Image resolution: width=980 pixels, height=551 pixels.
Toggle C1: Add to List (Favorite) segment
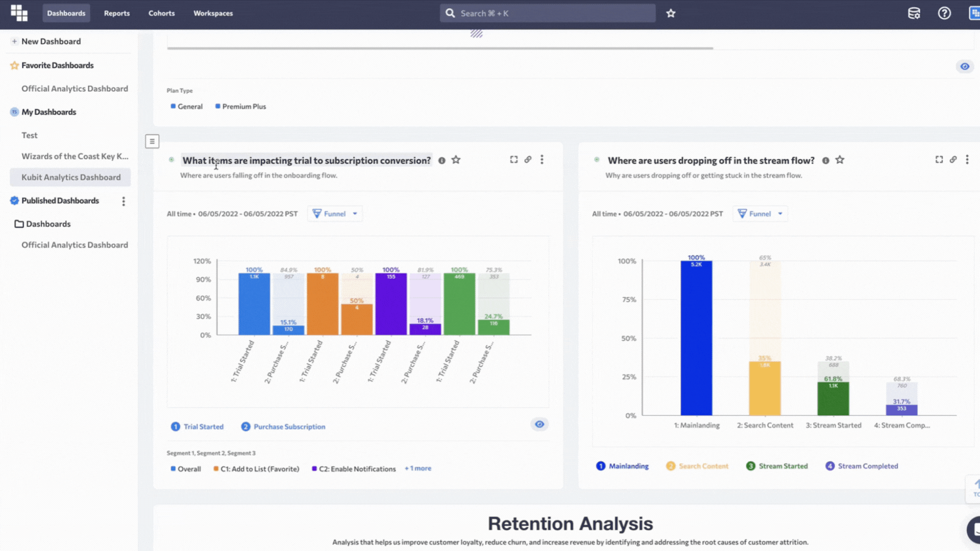point(256,469)
